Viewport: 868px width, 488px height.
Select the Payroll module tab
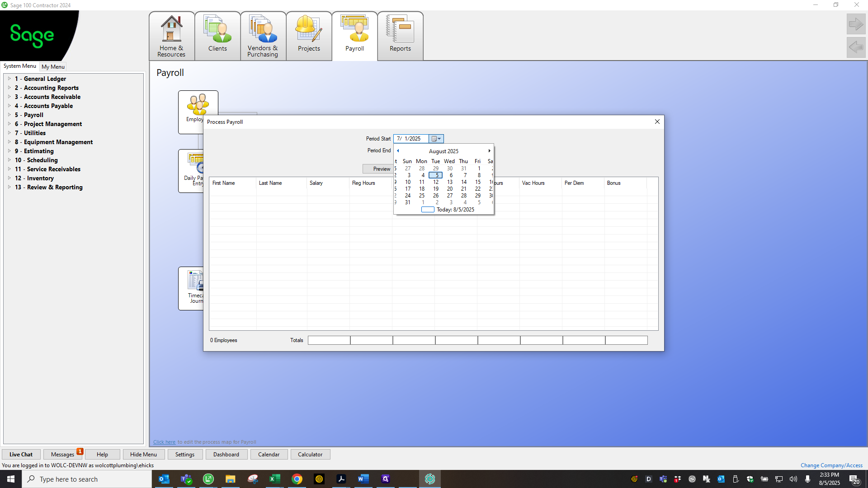(x=355, y=36)
